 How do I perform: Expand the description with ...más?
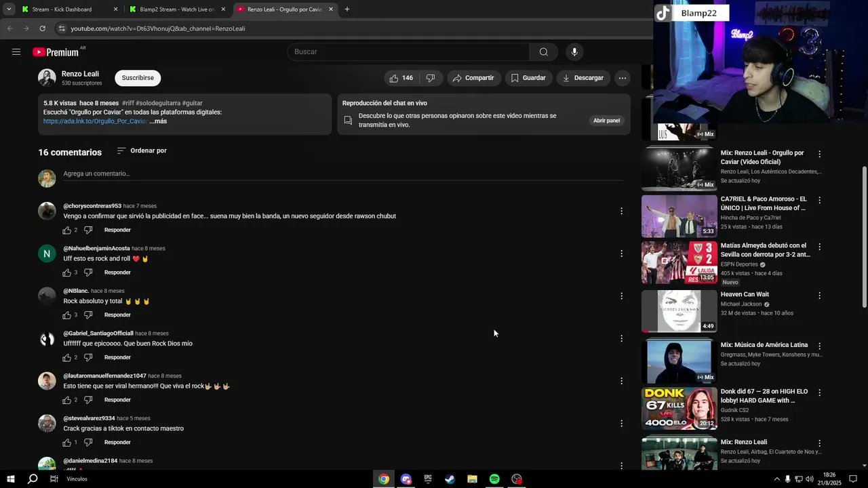[x=158, y=121]
